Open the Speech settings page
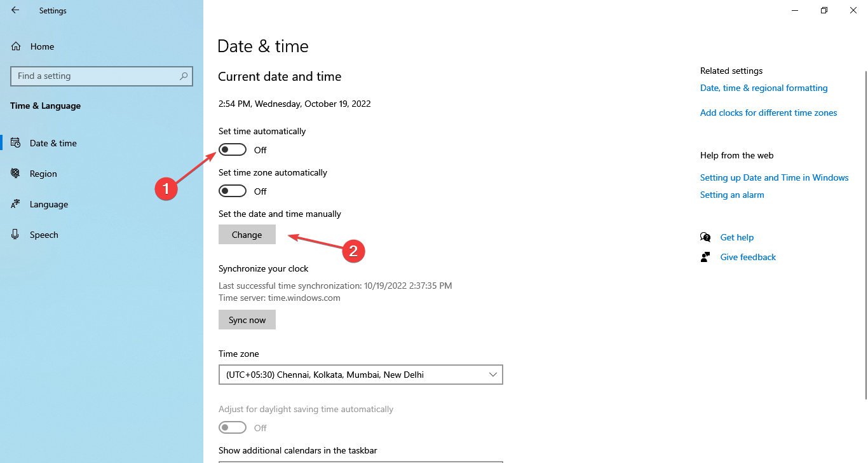This screenshot has height=463, width=868. pyautogui.click(x=102, y=235)
